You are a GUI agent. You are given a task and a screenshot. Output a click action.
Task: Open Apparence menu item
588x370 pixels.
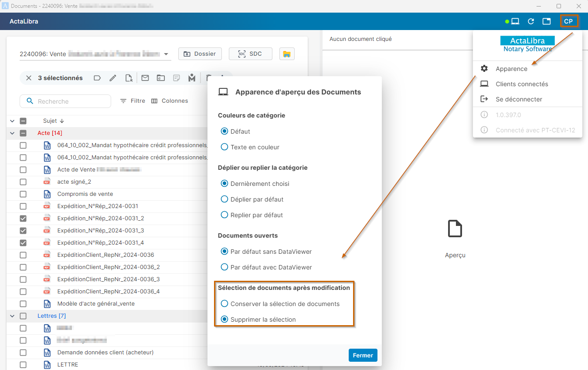click(527, 69)
